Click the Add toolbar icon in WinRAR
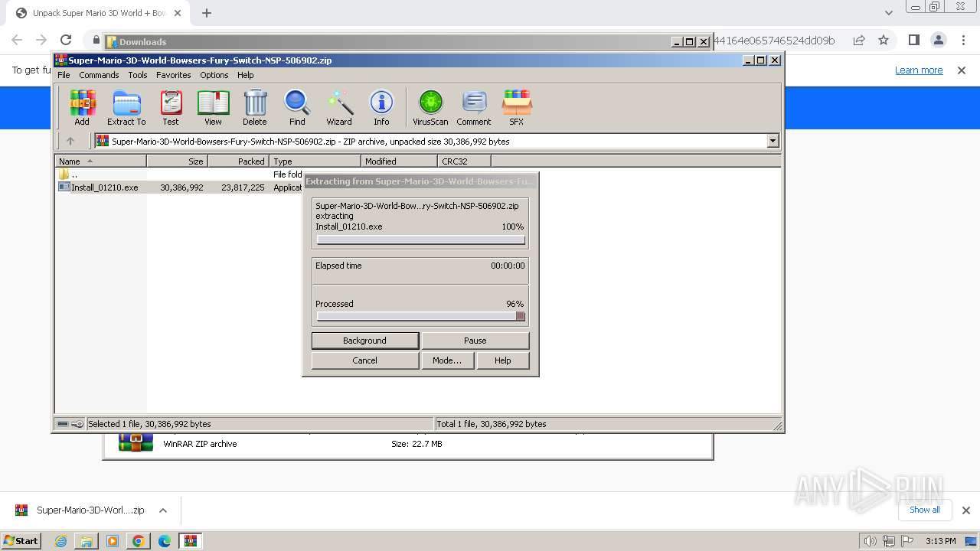The width and height of the screenshot is (980, 551). coord(82,107)
